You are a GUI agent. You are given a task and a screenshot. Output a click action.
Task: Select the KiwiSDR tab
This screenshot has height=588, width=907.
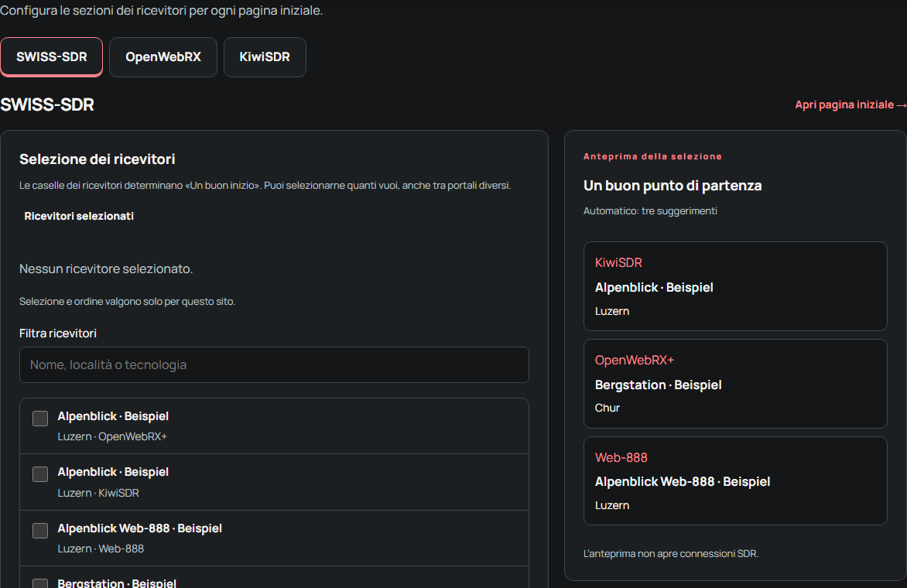pyautogui.click(x=265, y=56)
